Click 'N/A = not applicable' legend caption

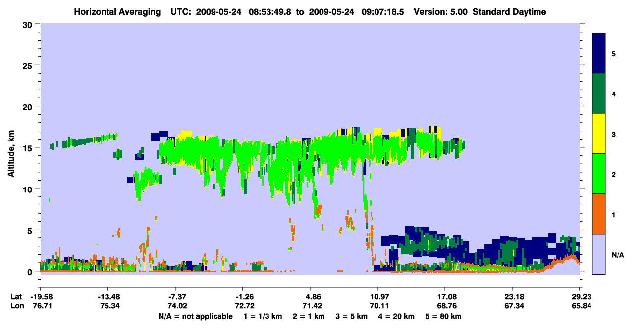click(196, 316)
